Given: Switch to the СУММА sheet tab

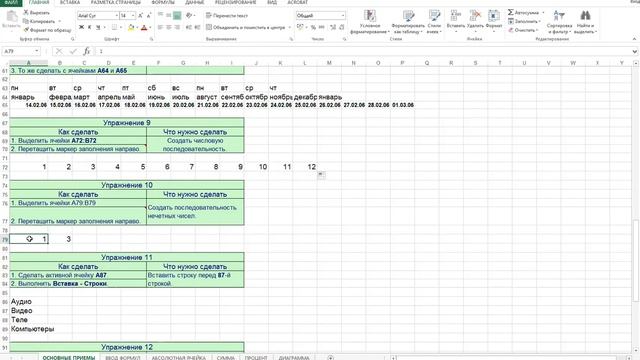Looking at the screenshot, I should tap(225, 358).
